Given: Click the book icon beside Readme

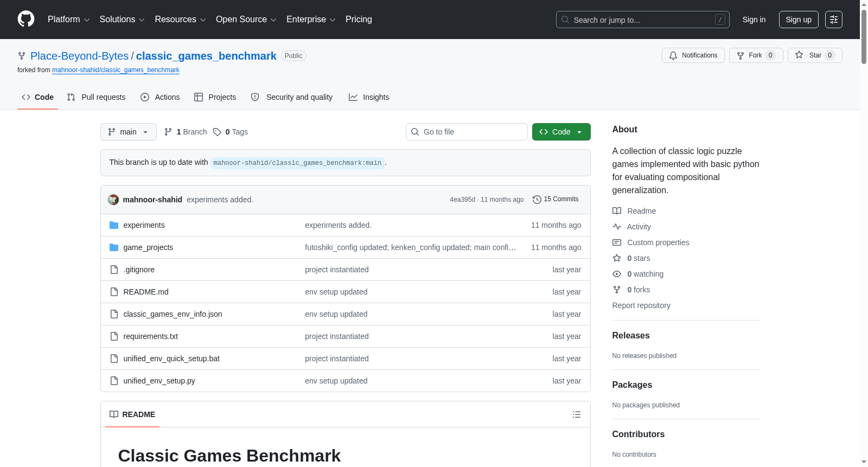Looking at the screenshot, I should click(x=617, y=211).
